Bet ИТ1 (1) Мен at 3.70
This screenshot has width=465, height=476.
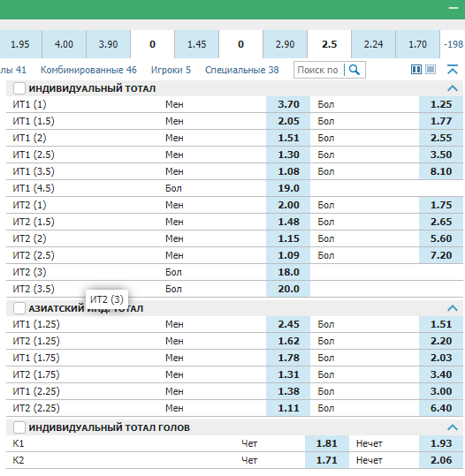(x=288, y=104)
